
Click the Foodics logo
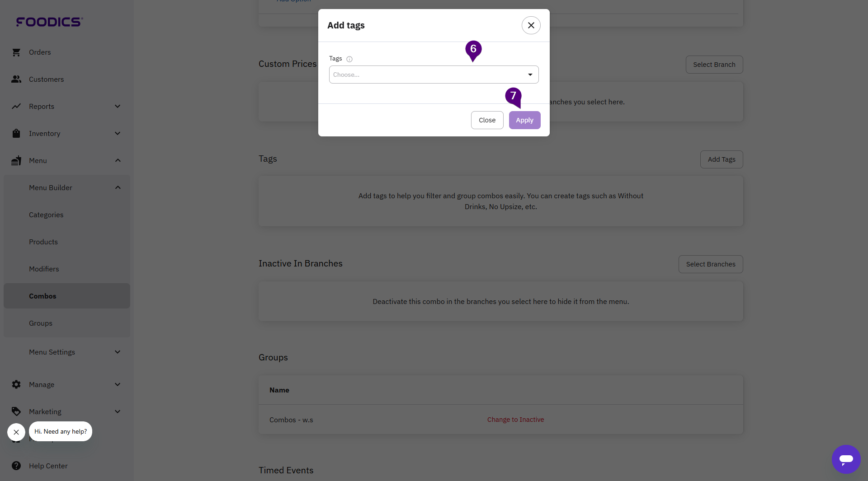pos(49,22)
